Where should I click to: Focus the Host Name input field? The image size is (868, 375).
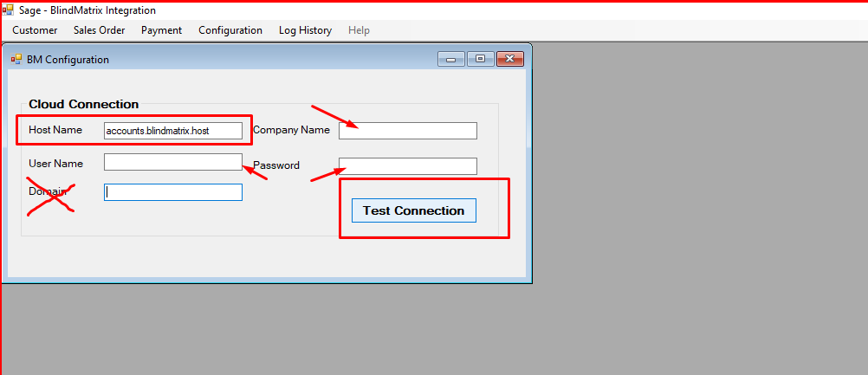pyautogui.click(x=172, y=131)
